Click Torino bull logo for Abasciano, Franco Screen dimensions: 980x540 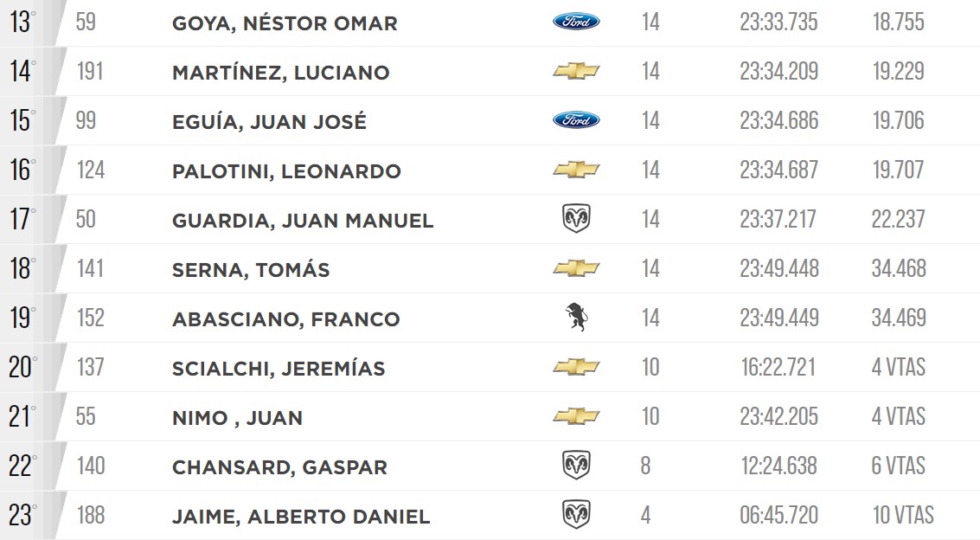tap(576, 317)
